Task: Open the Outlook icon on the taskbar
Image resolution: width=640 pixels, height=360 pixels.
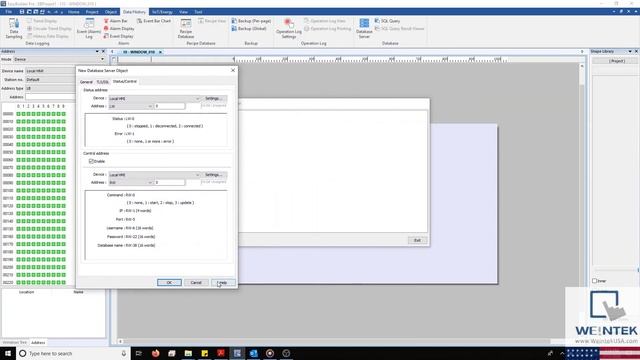Action: point(253,353)
